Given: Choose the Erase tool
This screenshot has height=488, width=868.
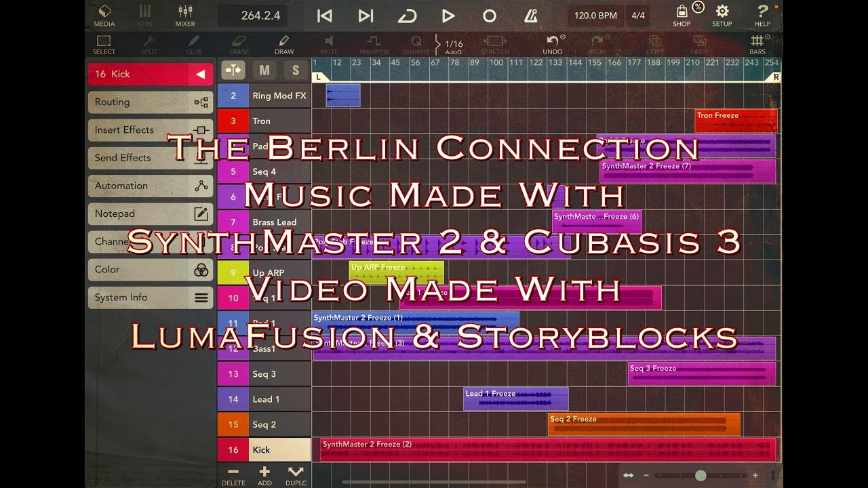Looking at the screenshot, I should tap(239, 45).
